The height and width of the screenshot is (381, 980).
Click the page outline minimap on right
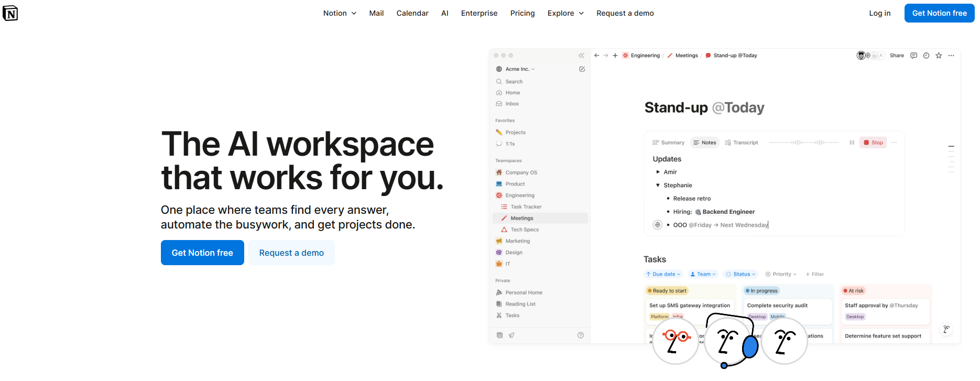coord(951,159)
